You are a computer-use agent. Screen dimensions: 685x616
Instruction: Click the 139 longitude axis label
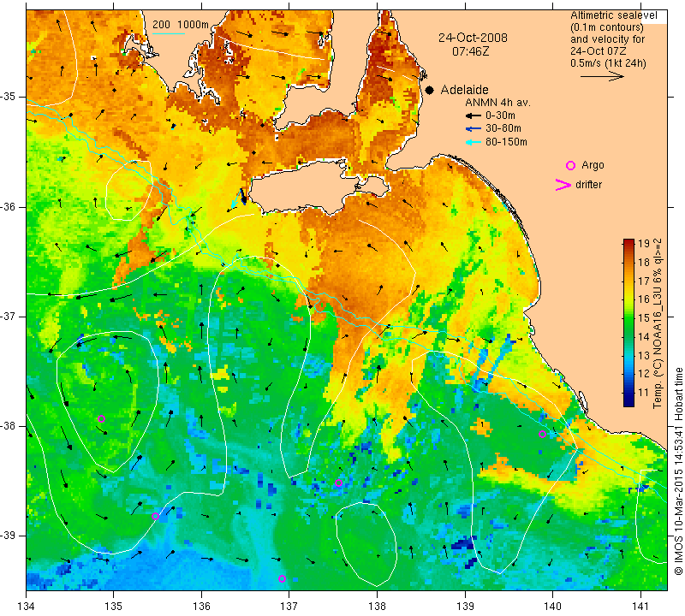coord(465,606)
